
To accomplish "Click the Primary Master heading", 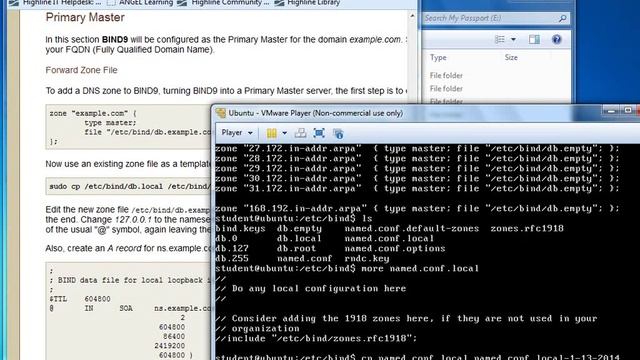I will (x=85, y=18).
